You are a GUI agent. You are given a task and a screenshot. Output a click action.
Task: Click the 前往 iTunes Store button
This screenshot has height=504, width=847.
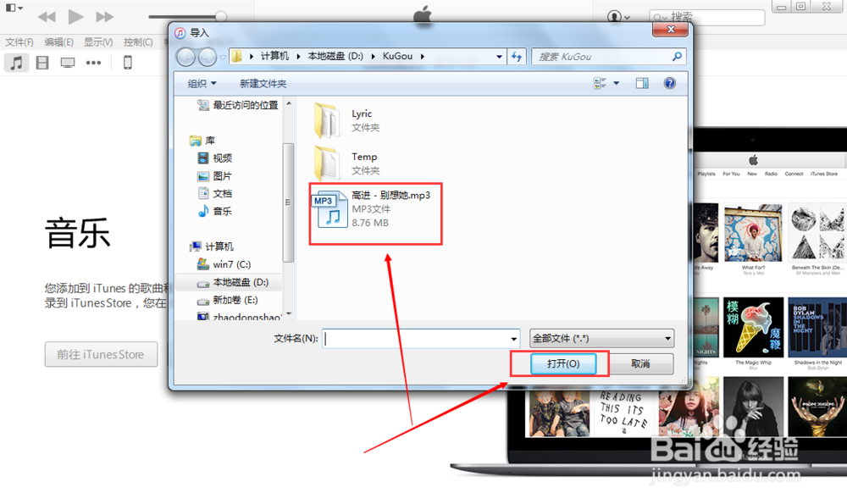pos(101,354)
